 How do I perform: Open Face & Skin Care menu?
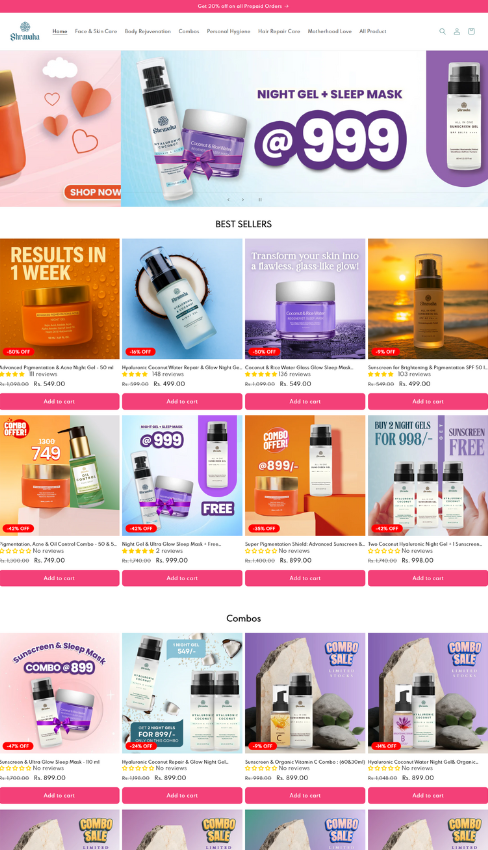point(95,31)
